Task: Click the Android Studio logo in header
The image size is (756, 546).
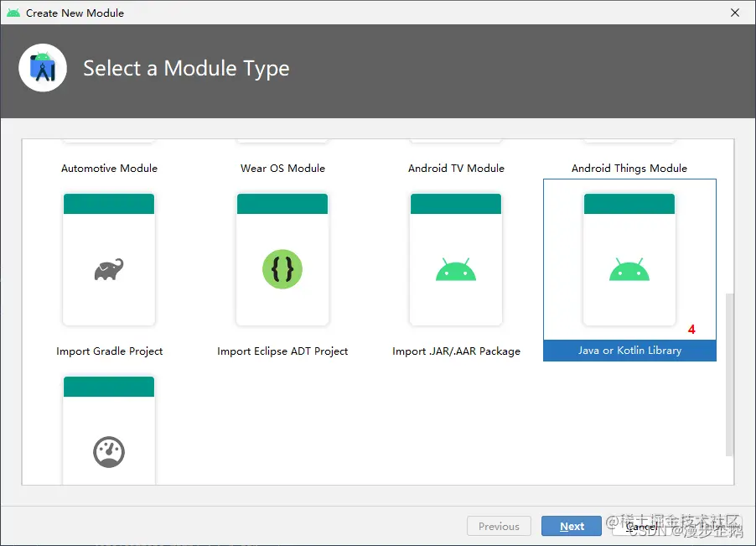Action: tap(43, 68)
